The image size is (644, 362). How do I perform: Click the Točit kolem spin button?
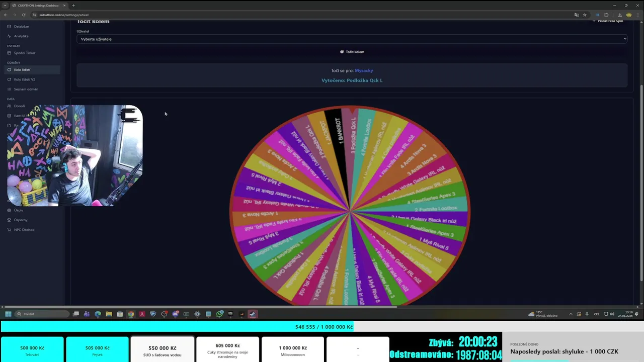click(x=352, y=52)
